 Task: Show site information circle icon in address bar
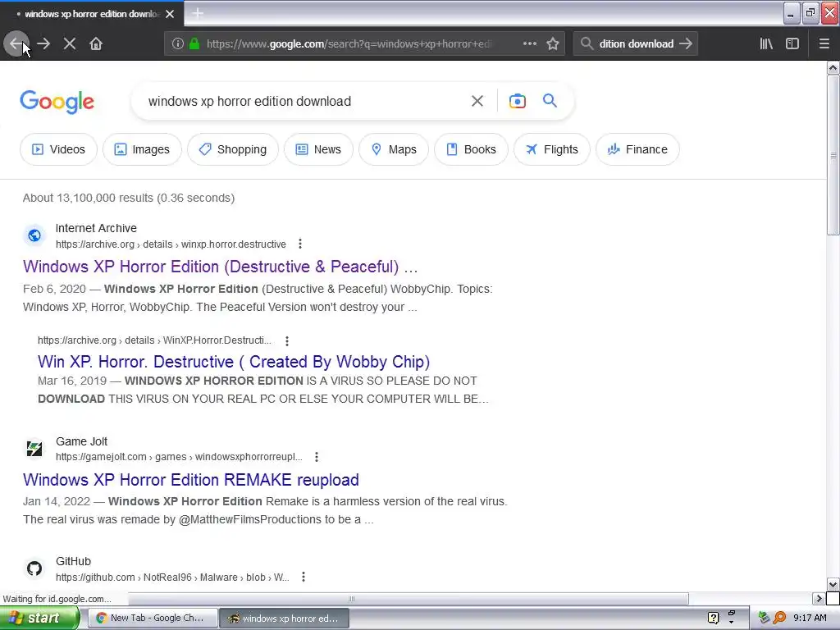tap(178, 43)
